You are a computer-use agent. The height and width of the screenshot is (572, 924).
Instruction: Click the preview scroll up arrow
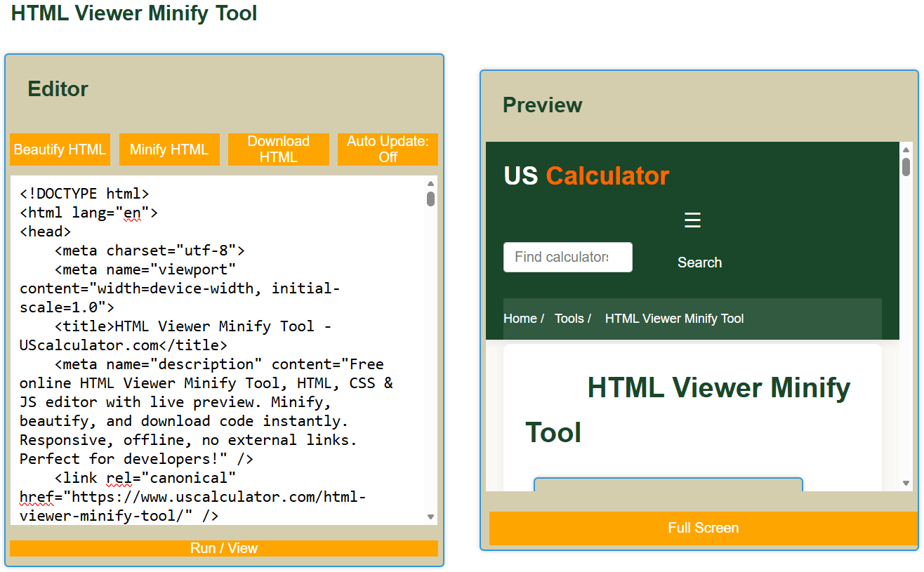(906, 149)
